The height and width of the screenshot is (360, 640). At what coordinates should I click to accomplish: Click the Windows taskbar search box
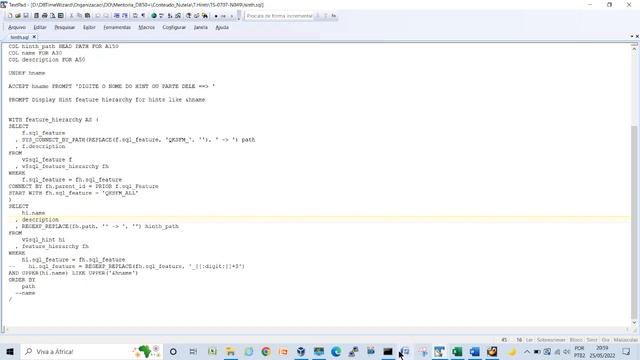[91, 351]
